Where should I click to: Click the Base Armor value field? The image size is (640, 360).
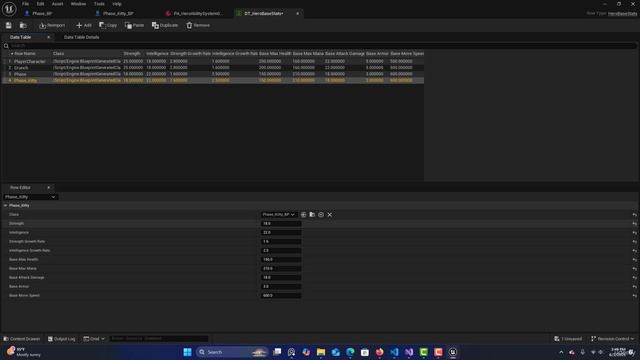click(281, 287)
